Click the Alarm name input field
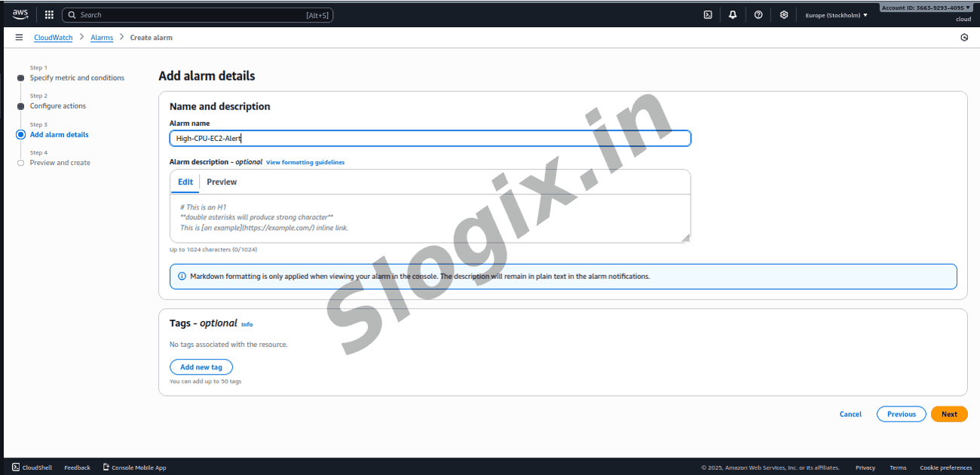 click(430, 138)
